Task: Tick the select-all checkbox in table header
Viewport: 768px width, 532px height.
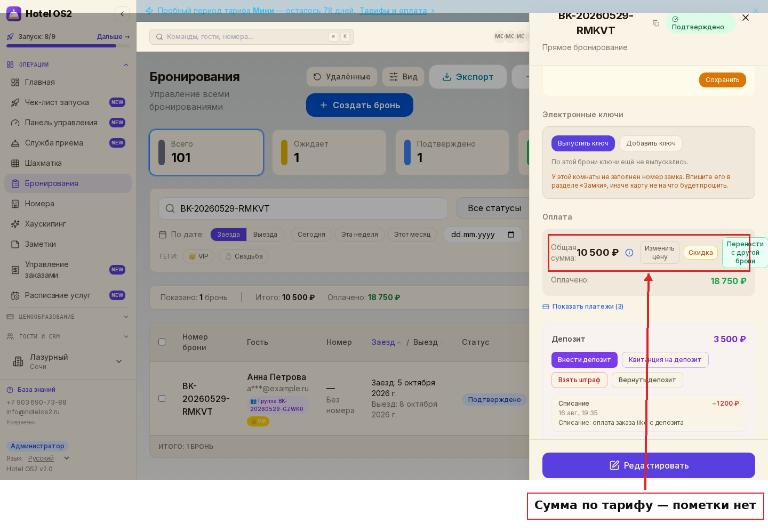Action: [x=162, y=342]
